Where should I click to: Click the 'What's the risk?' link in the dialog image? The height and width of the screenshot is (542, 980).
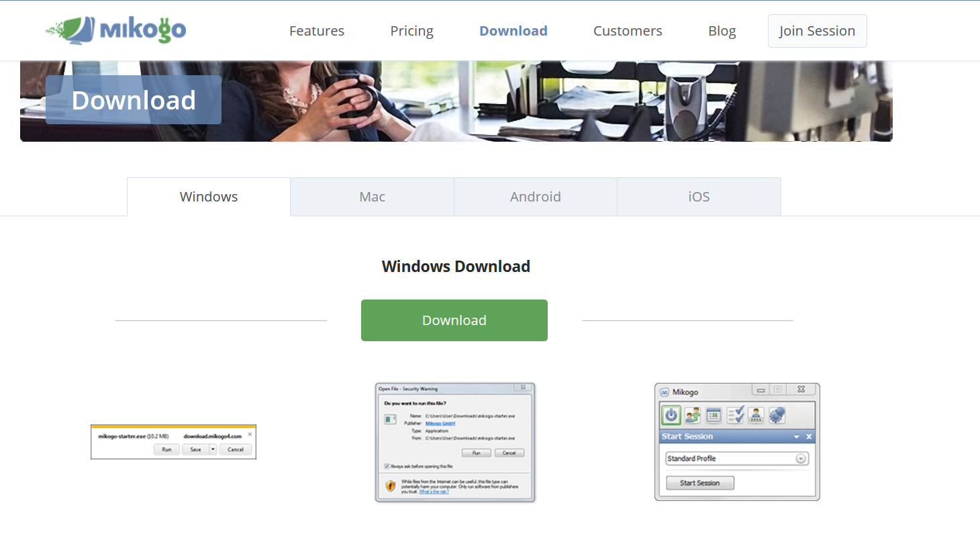[434, 492]
